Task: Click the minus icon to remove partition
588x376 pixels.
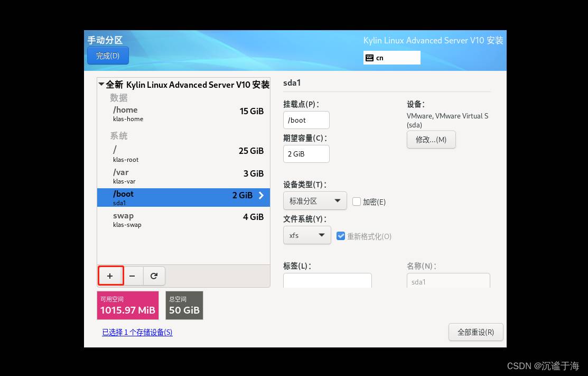Action: (x=132, y=276)
